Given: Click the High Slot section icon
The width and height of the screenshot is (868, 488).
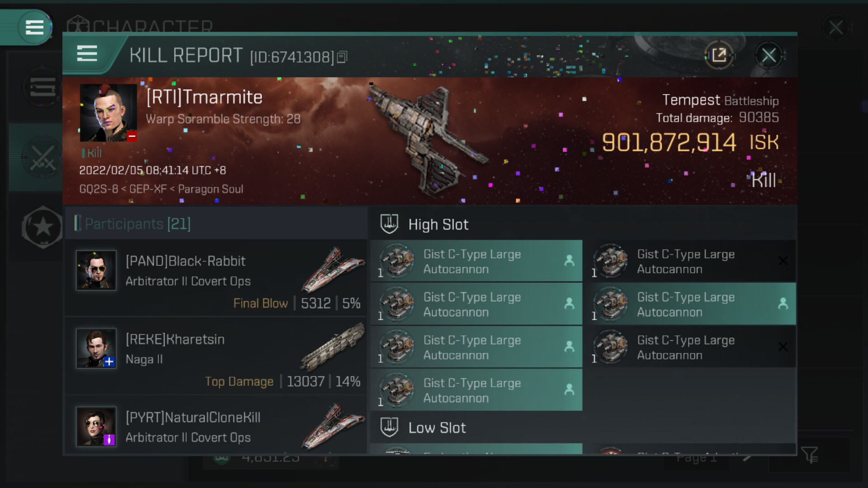Looking at the screenshot, I should pyautogui.click(x=389, y=224).
